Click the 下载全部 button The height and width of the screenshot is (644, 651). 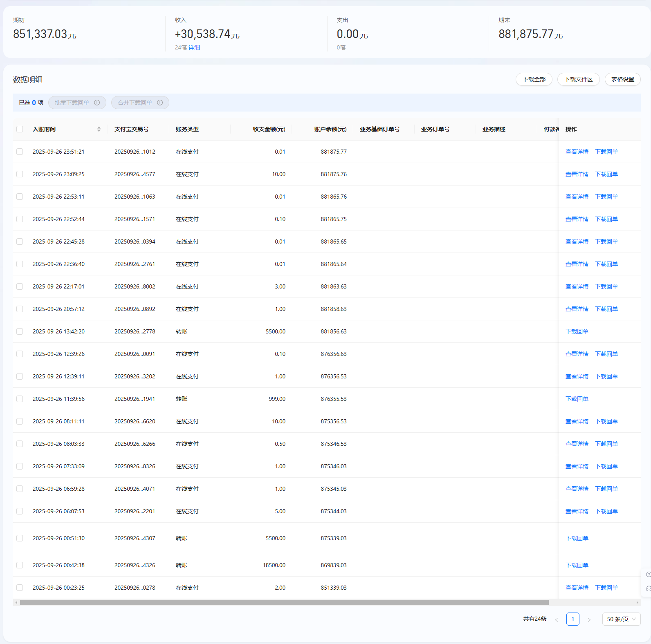(x=534, y=79)
